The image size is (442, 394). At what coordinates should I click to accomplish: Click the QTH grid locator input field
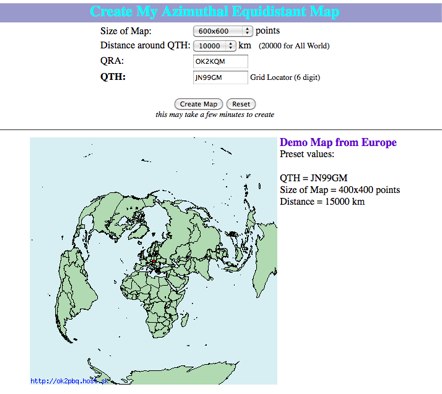[220, 77]
